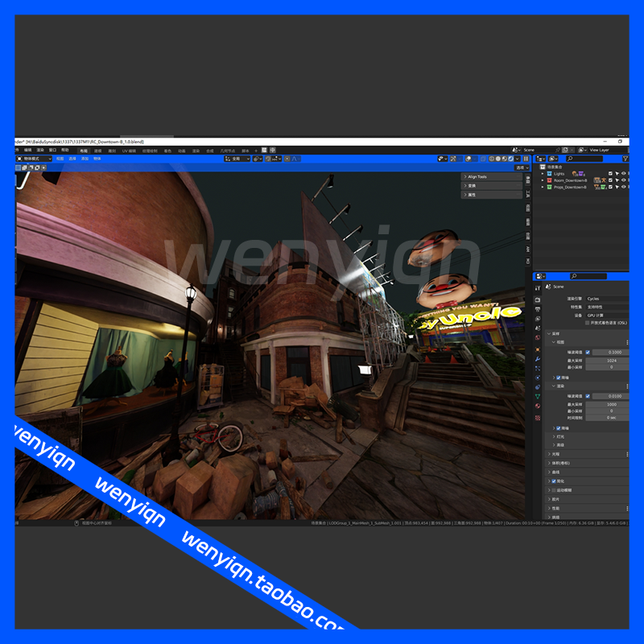Viewport: 644px width, 644px height.
Task: Open the Object Data mesh tab
Action: (x=538, y=397)
